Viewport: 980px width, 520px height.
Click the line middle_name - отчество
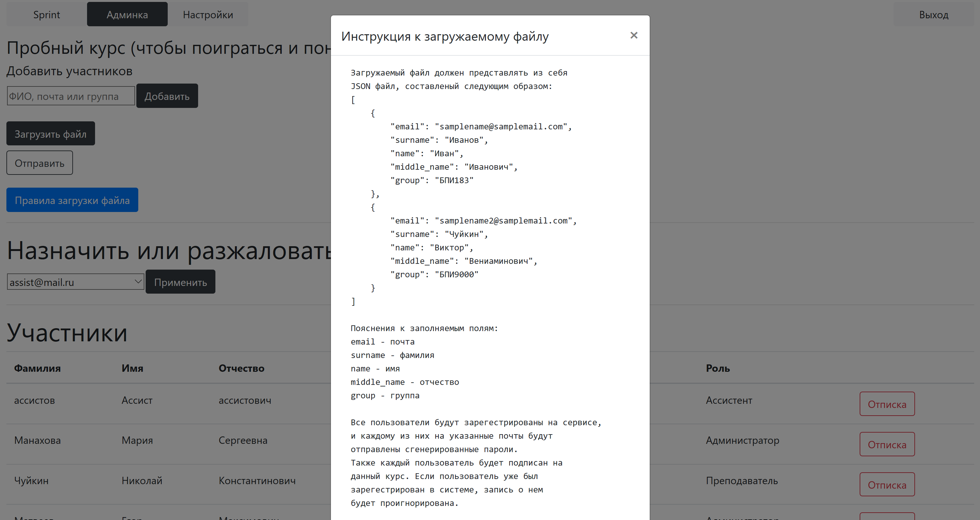click(x=405, y=382)
